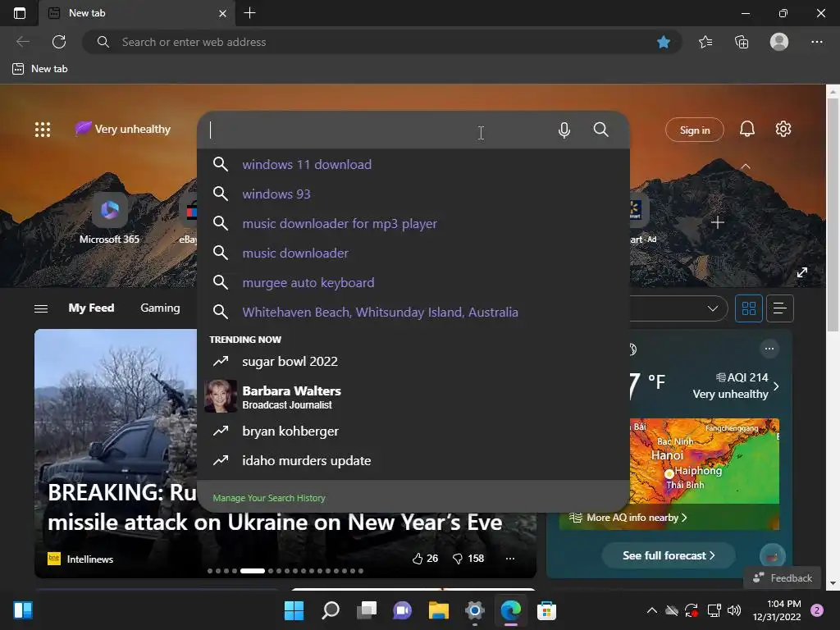The image size is (840, 630).
Task: Click the Hanoi air quality map
Action: [x=704, y=461]
